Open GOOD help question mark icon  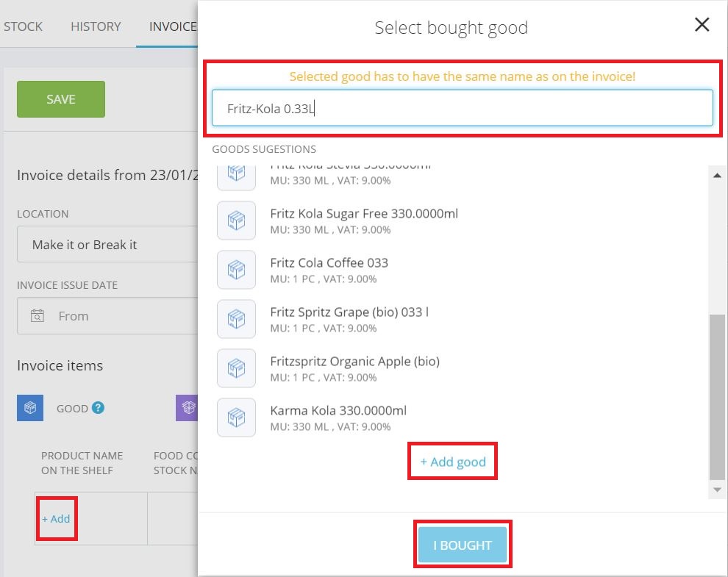tap(98, 407)
